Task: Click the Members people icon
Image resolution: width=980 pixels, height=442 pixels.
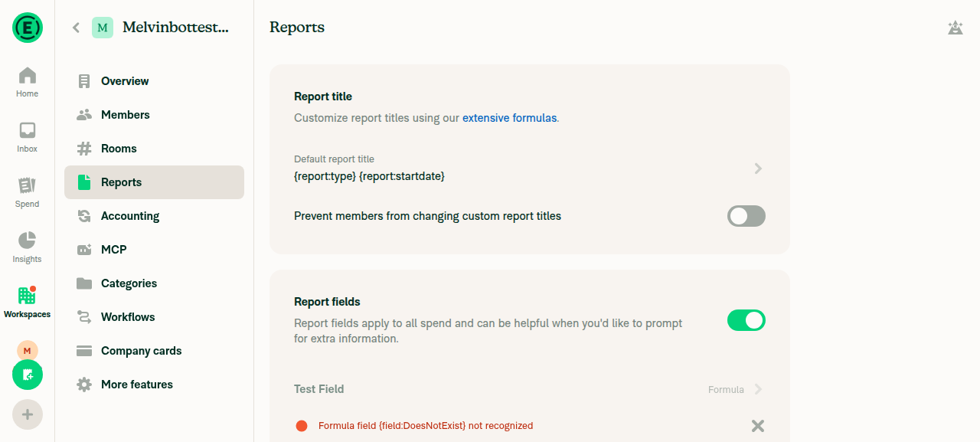Action: point(84,115)
